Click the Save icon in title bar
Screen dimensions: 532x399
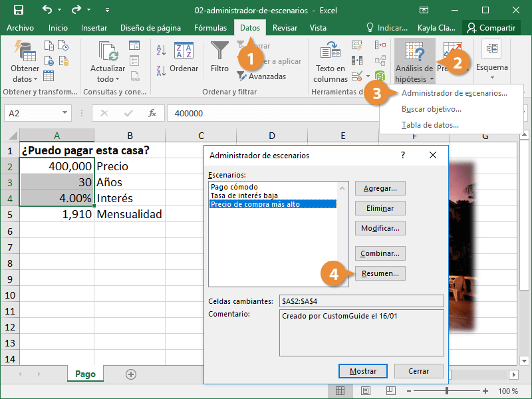coord(19,10)
